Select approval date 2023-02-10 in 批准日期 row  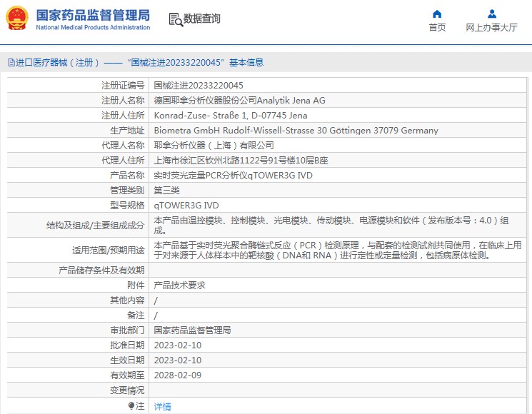(178, 345)
